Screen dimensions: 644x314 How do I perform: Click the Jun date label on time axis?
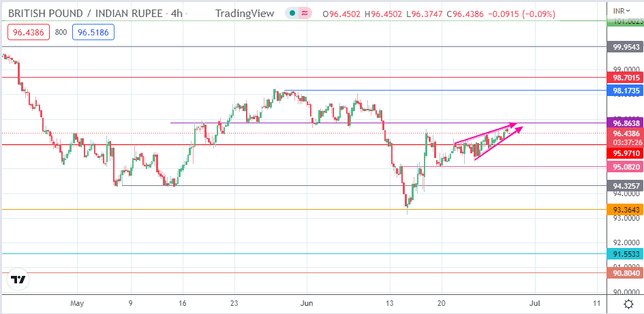307,304
